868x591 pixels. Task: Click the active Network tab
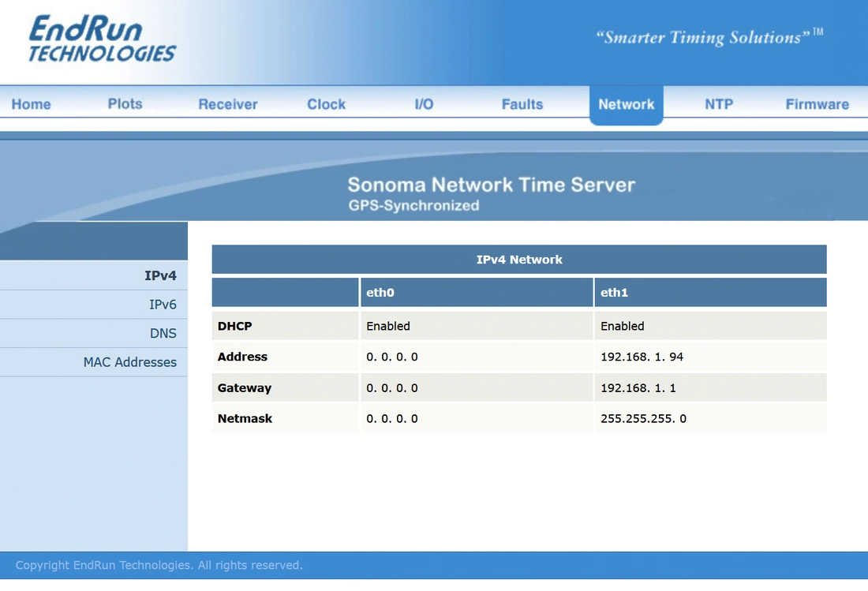coord(626,105)
